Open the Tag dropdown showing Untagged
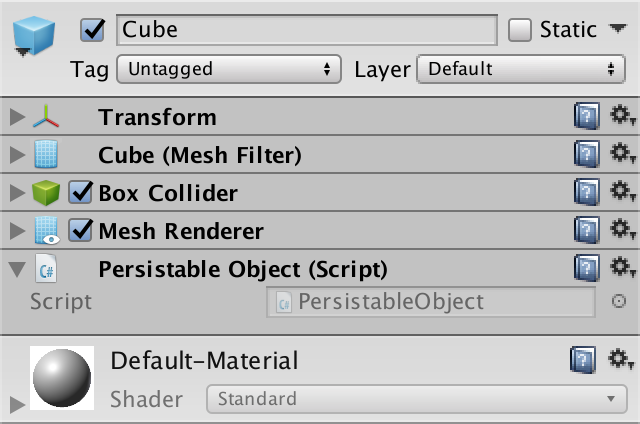640x424 pixels. tap(227, 70)
